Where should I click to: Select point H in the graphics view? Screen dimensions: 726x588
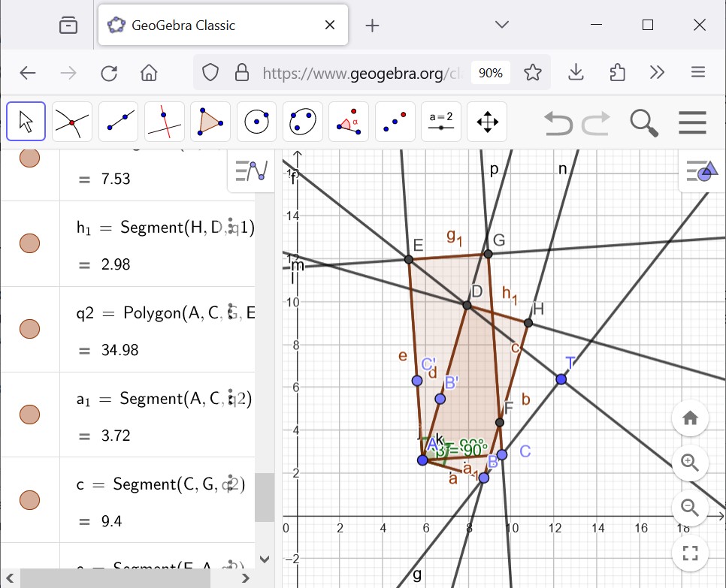click(528, 322)
